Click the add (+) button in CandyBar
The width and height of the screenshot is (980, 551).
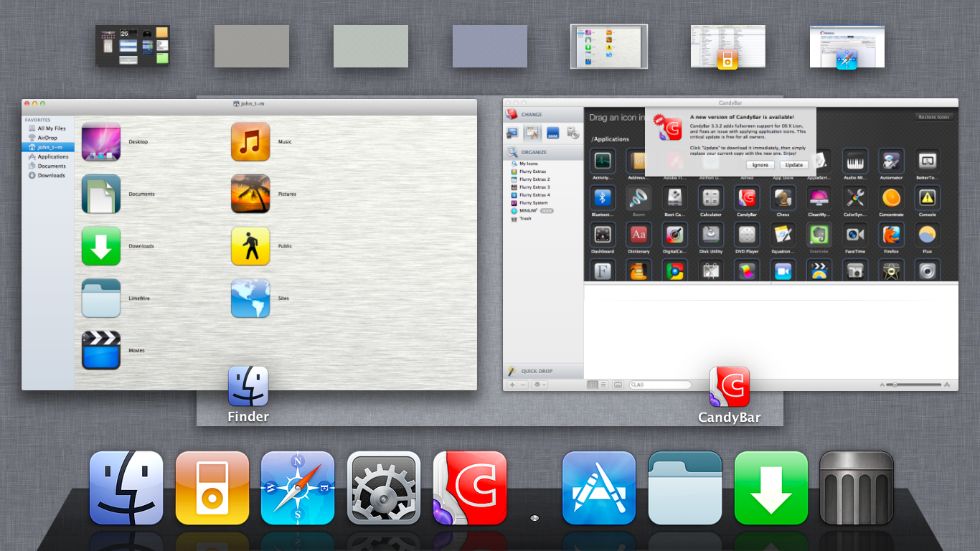512,385
